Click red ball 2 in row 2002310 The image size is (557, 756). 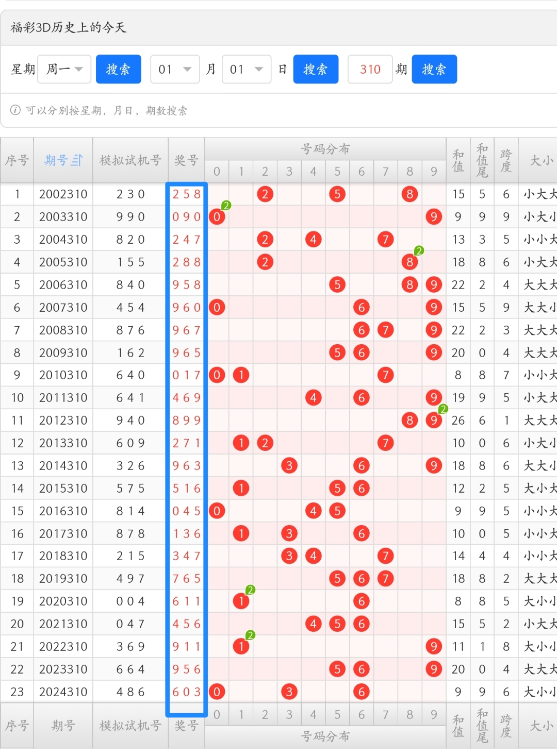[265, 194]
